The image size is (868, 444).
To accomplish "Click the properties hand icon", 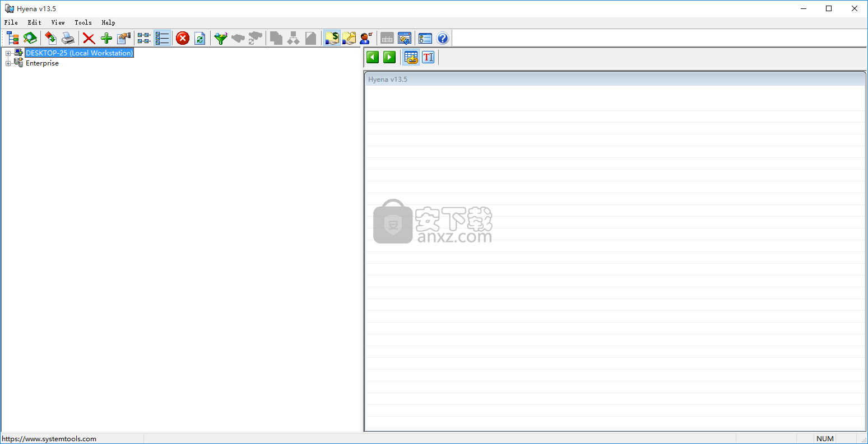I will tap(124, 38).
